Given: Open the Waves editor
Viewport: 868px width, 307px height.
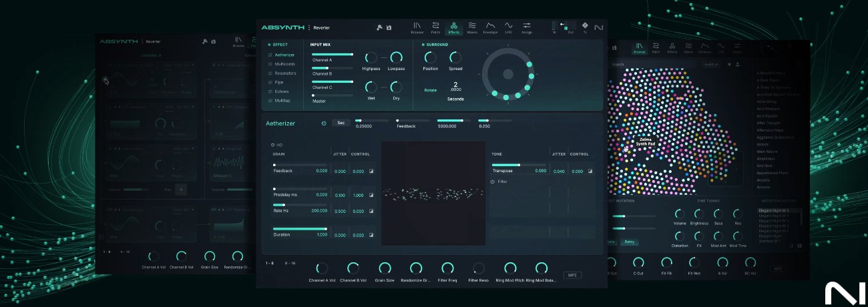Looking at the screenshot, I should [472, 27].
